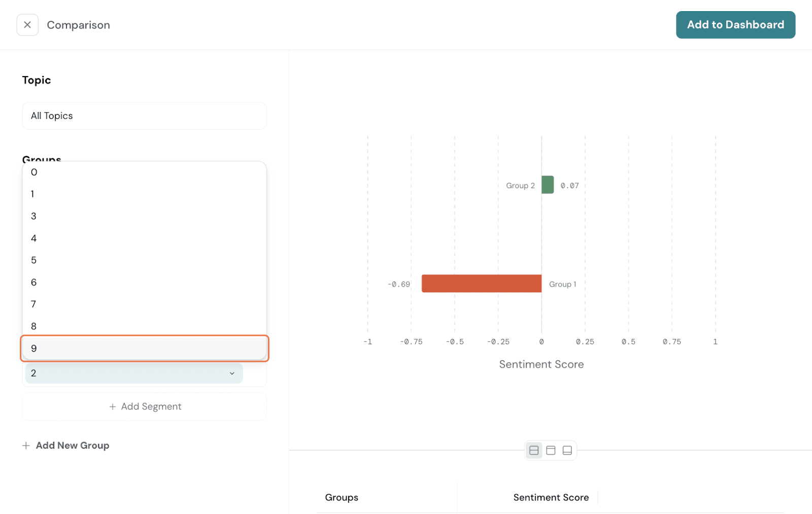Click the Sentiment Score column header
The image size is (812, 514).
pyautogui.click(x=551, y=498)
